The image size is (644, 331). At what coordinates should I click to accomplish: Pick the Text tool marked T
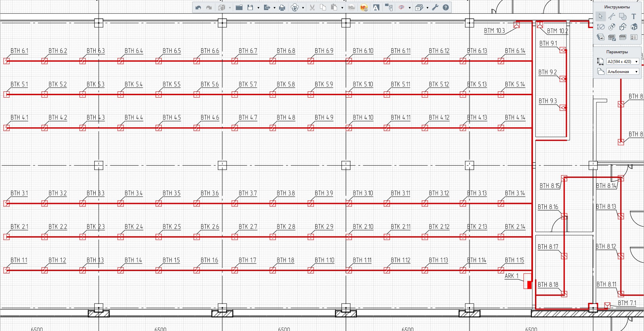click(x=634, y=16)
